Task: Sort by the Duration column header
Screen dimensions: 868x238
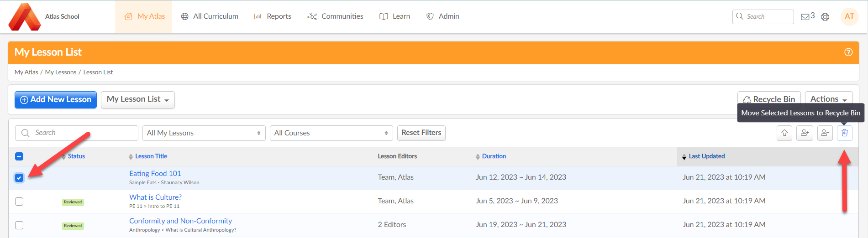Action: [494, 156]
